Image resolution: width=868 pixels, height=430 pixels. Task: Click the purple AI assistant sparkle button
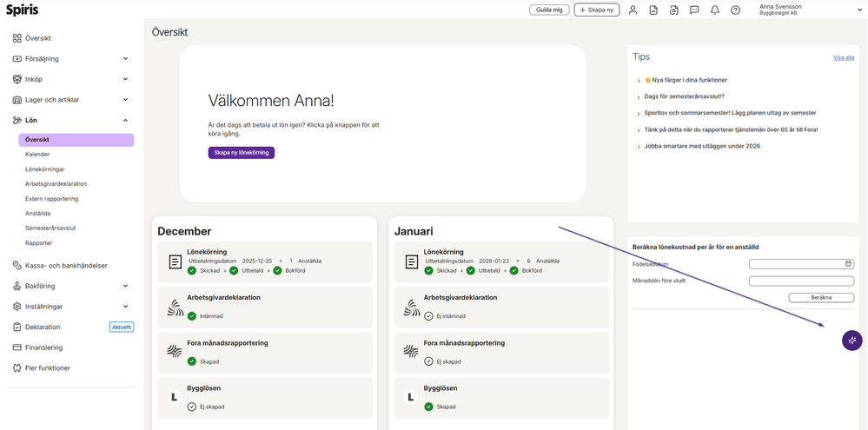[851, 341]
